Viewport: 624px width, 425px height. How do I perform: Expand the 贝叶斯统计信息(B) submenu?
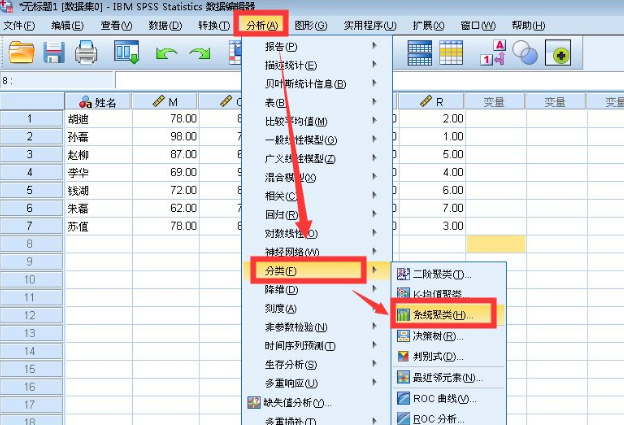point(317,84)
